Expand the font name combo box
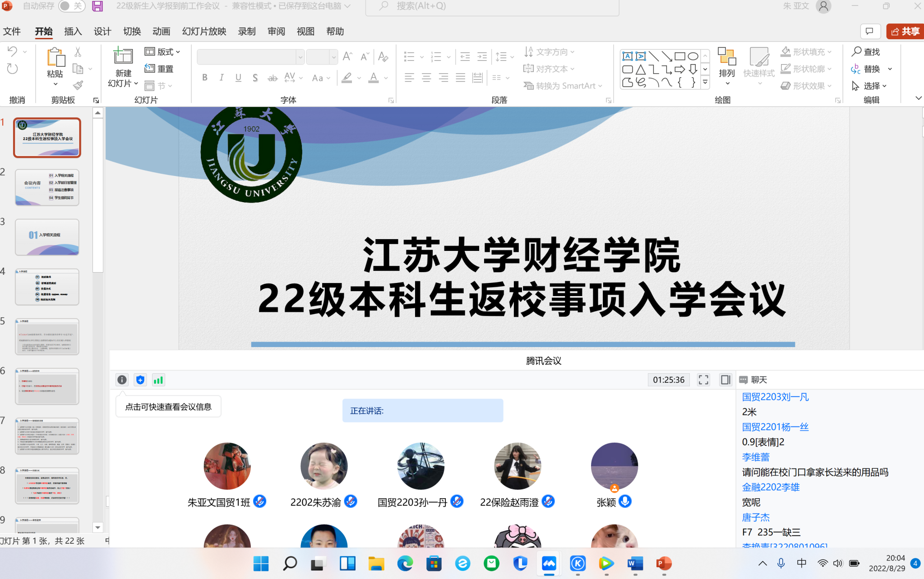 coord(300,57)
